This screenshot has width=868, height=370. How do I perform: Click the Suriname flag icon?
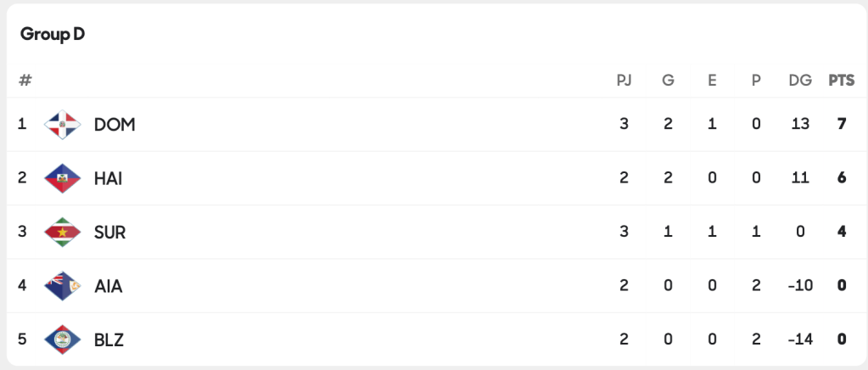[62, 232]
